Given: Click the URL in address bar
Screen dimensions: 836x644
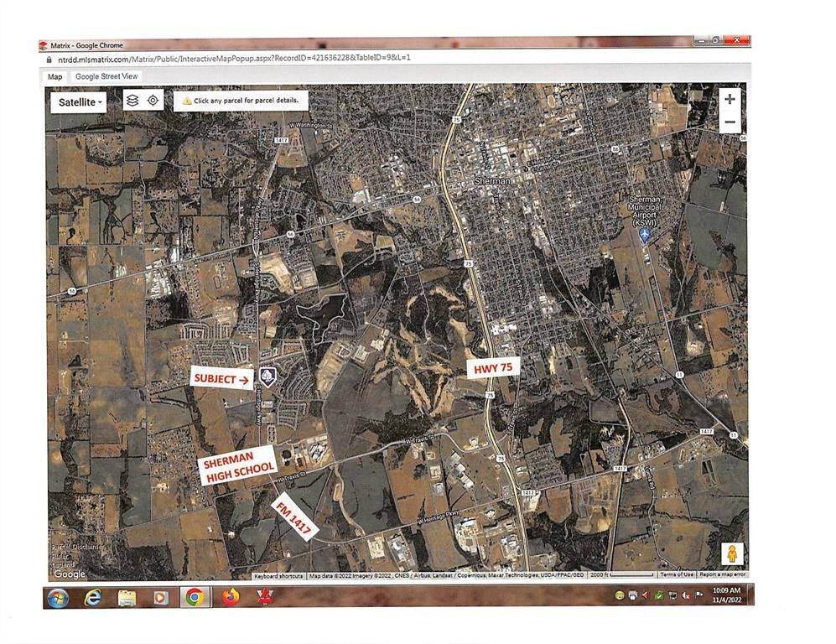Looking at the screenshot, I should pos(234,58).
